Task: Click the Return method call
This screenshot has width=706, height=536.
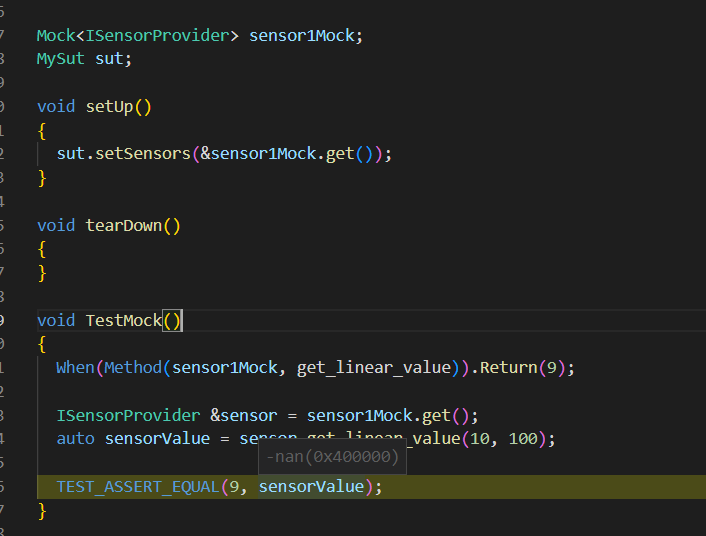Action: (x=505, y=368)
